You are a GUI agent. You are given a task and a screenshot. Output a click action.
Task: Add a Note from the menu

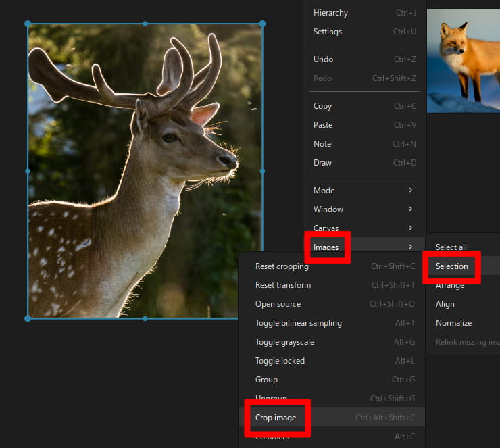(x=322, y=144)
